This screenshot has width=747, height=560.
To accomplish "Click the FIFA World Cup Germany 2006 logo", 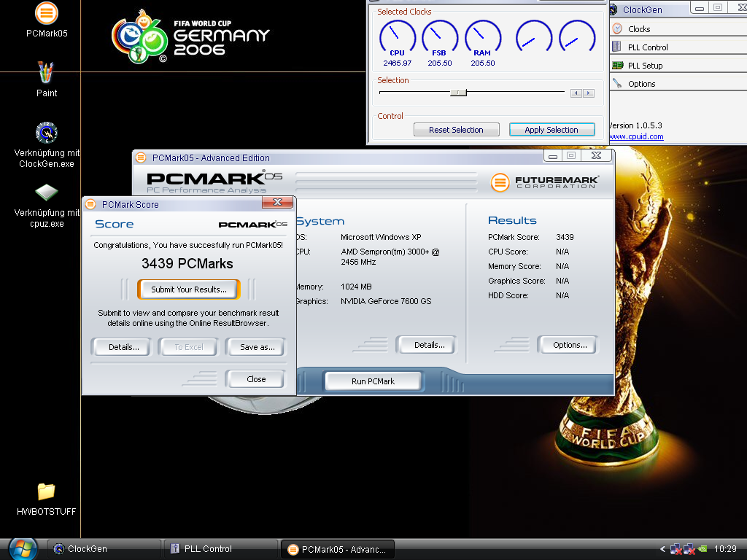I will (190, 36).
